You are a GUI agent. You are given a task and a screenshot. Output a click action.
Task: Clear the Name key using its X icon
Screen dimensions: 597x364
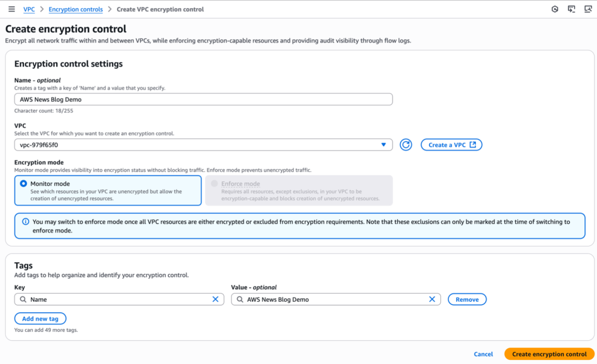point(216,299)
